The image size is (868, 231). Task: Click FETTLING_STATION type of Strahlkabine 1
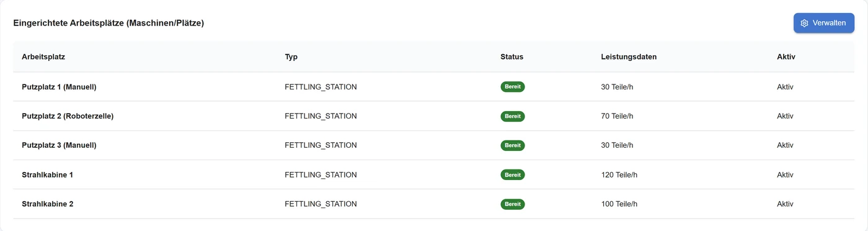point(321,174)
